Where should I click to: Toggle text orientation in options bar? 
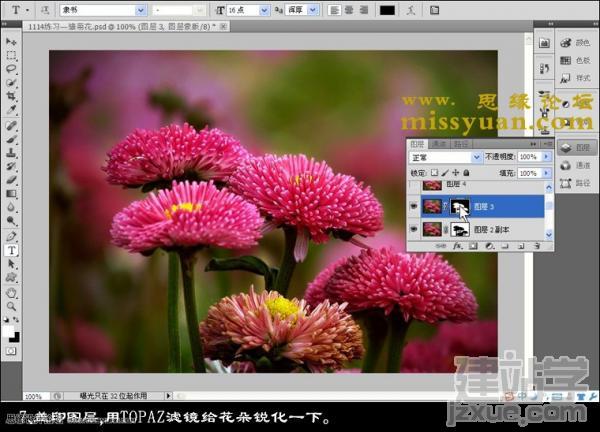coord(45,10)
